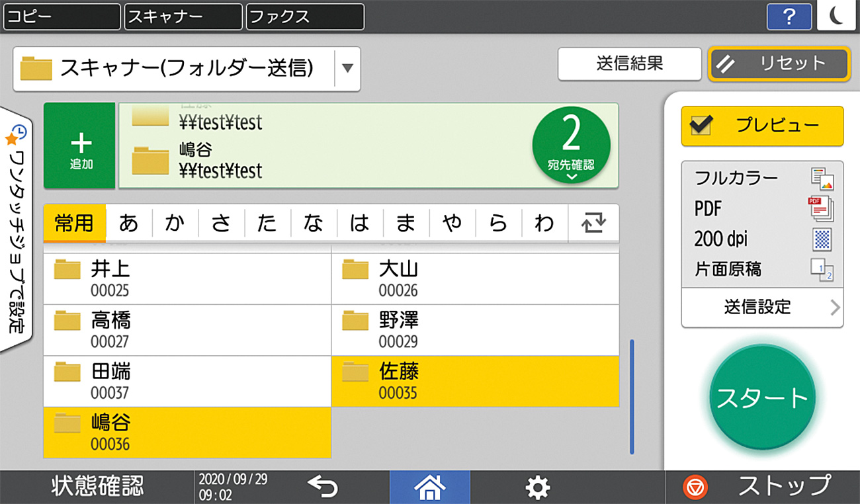Switch to the 常用 frequent tab

tap(74, 223)
